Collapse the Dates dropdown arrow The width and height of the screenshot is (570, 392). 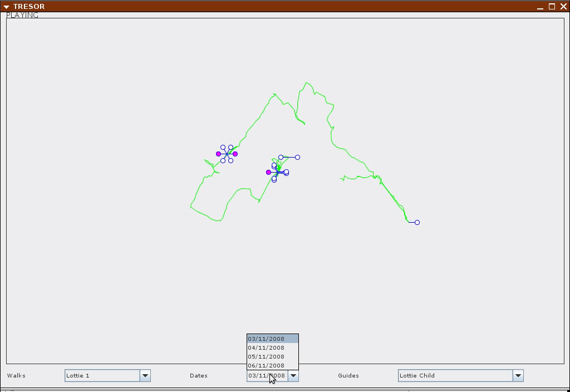coord(293,376)
